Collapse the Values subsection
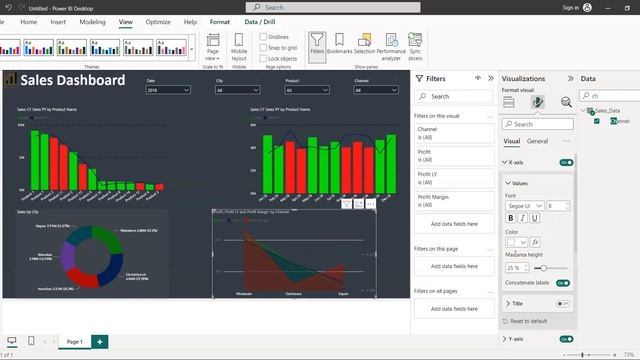The width and height of the screenshot is (640, 360). (x=508, y=183)
